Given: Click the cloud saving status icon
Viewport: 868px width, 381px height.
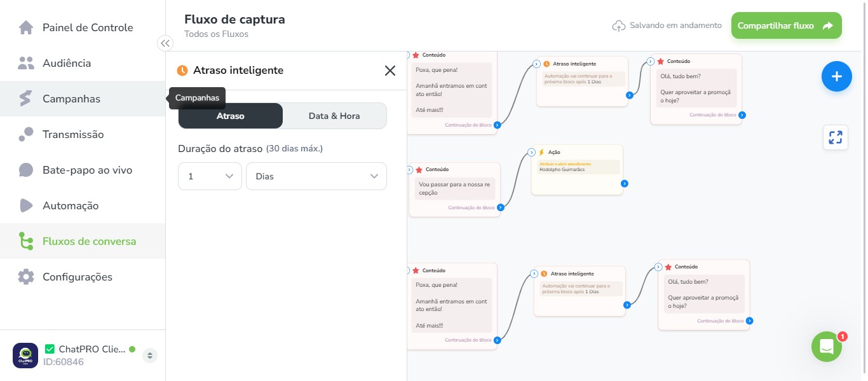Looking at the screenshot, I should [x=619, y=26].
